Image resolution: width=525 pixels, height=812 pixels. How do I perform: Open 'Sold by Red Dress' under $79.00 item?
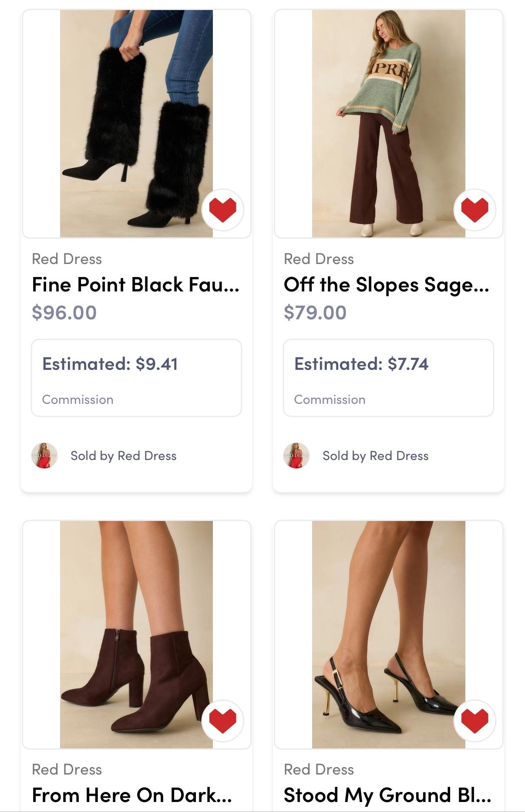[376, 456]
